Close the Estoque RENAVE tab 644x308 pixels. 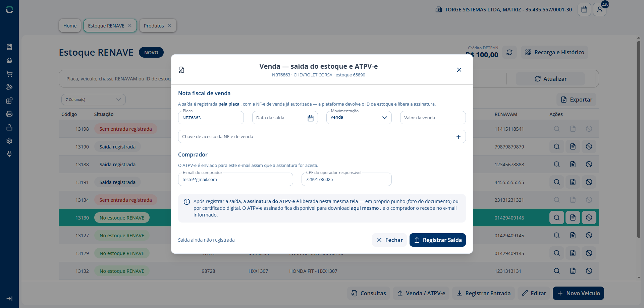130,25
